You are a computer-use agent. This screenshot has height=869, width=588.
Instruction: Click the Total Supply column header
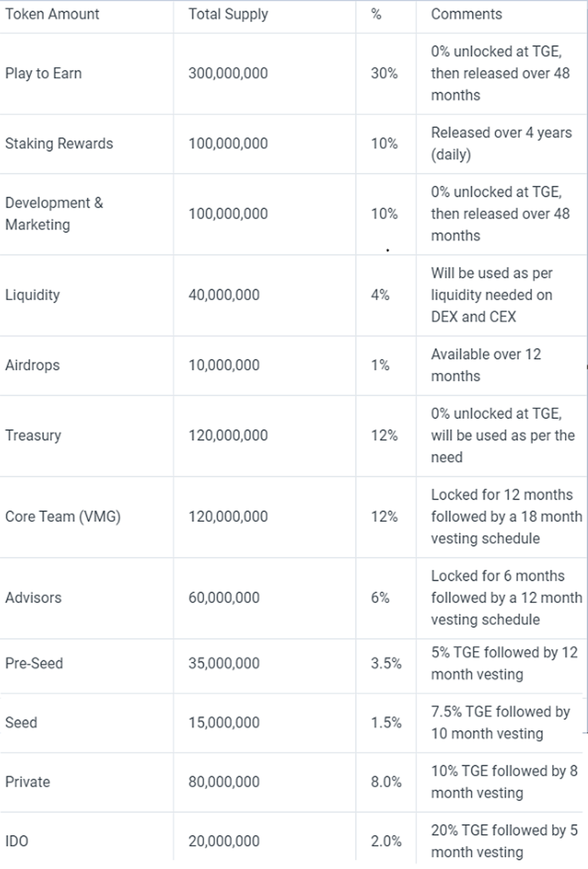228,14
